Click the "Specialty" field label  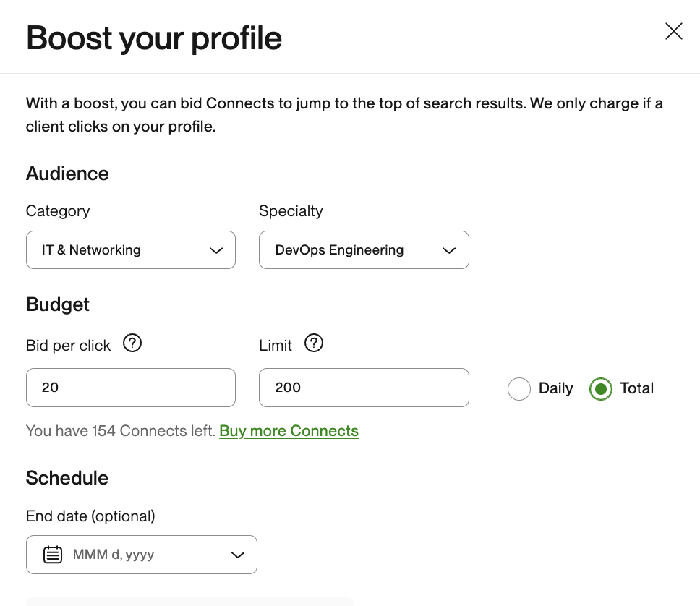pyautogui.click(x=291, y=211)
